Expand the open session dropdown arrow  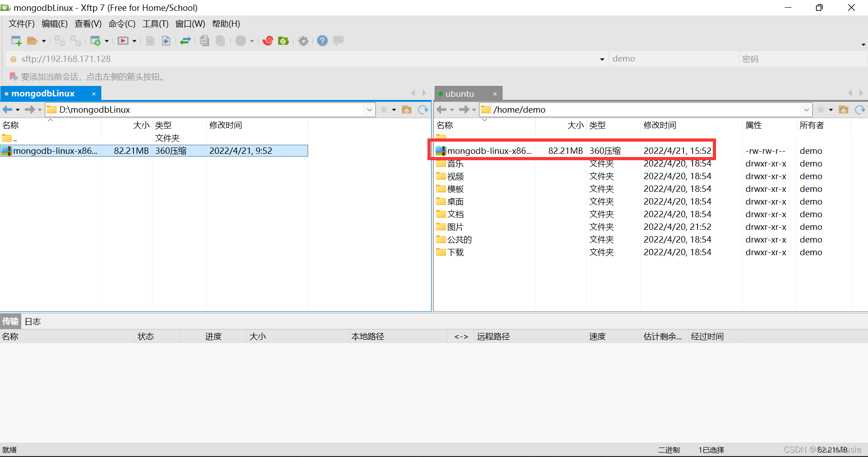(44, 41)
